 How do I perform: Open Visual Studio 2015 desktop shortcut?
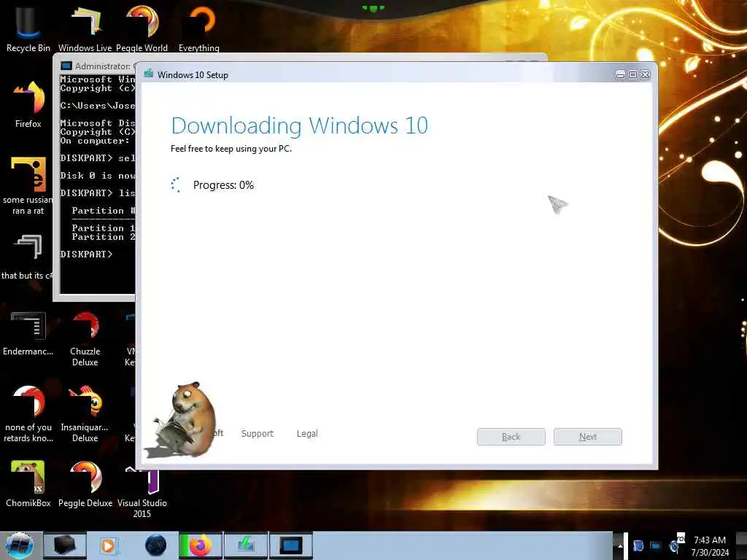click(142, 492)
